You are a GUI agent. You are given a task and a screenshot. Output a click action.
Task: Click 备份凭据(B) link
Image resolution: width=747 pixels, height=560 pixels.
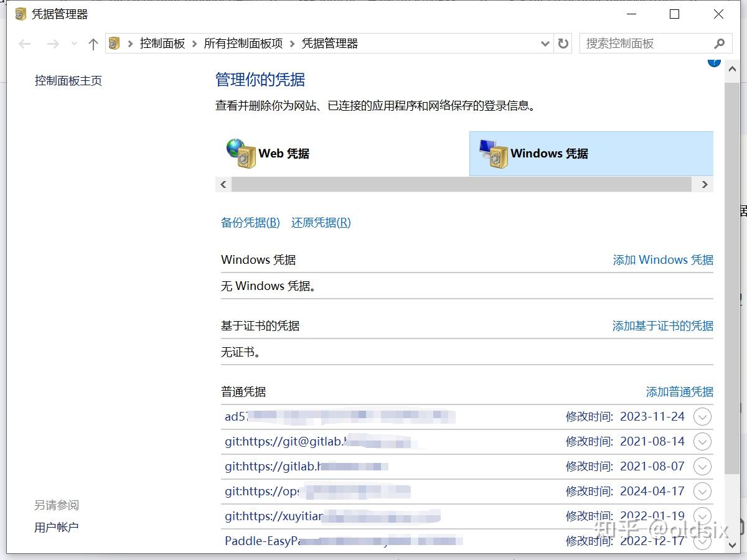click(250, 223)
